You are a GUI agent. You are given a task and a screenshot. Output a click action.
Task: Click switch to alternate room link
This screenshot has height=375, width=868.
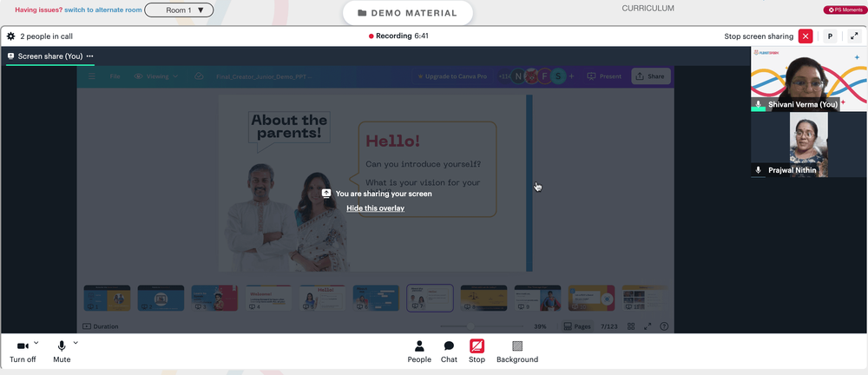(x=103, y=10)
